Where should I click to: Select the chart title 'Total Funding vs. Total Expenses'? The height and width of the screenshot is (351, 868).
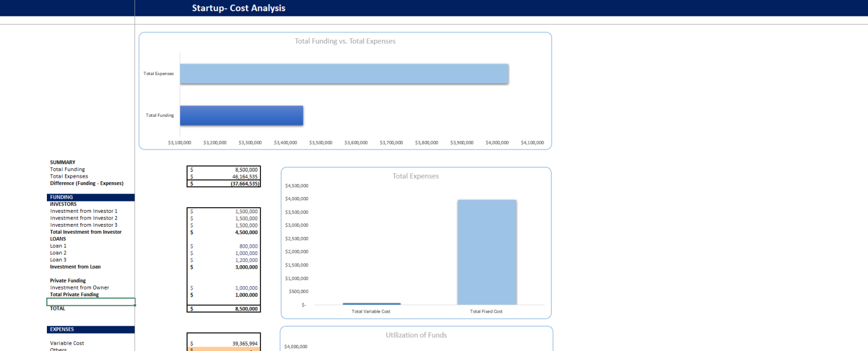click(345, 41)
